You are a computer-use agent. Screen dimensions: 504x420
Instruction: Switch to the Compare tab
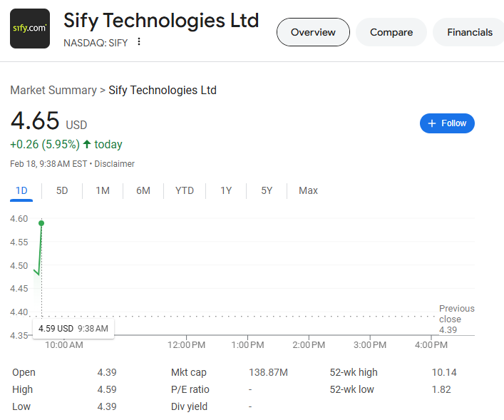391,32
